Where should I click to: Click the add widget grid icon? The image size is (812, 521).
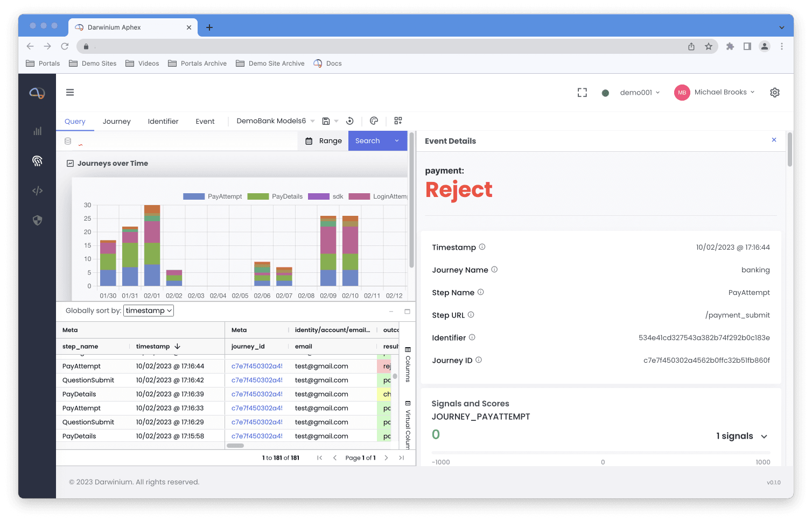(x=398, y=121)
